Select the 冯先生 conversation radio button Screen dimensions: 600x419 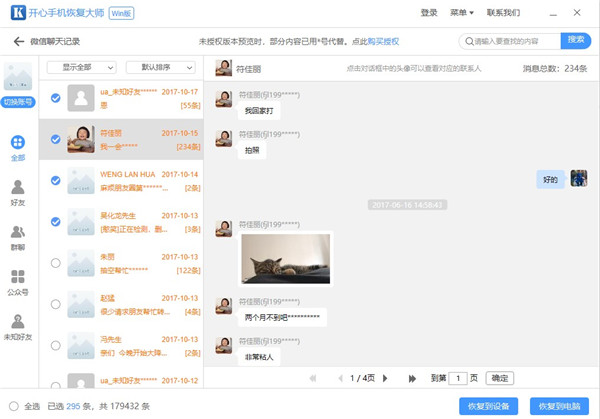point(55,346)
